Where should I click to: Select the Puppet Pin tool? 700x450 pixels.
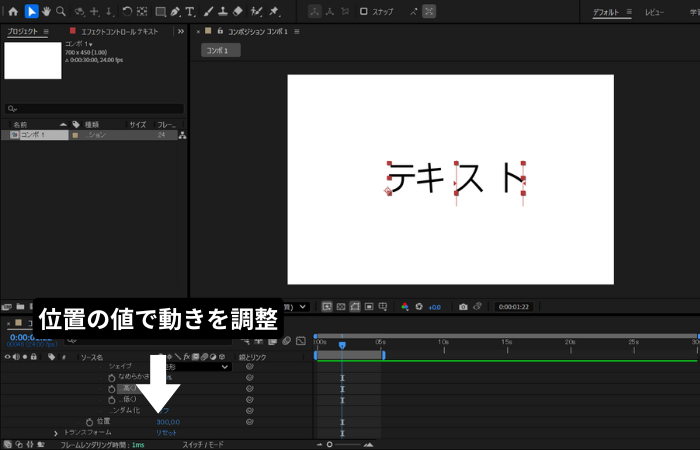click(x=275, y=12)
